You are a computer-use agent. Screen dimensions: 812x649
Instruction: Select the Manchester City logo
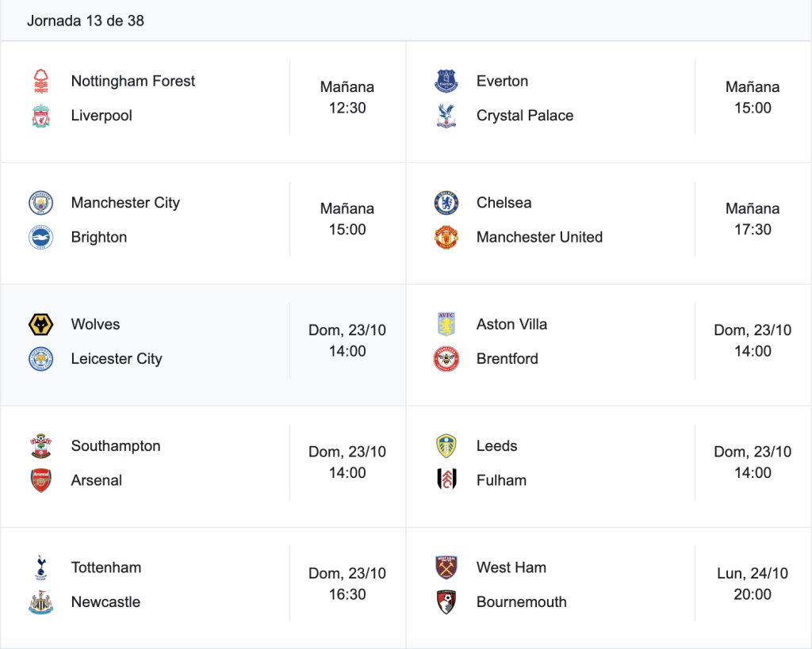tap(41, 203)
